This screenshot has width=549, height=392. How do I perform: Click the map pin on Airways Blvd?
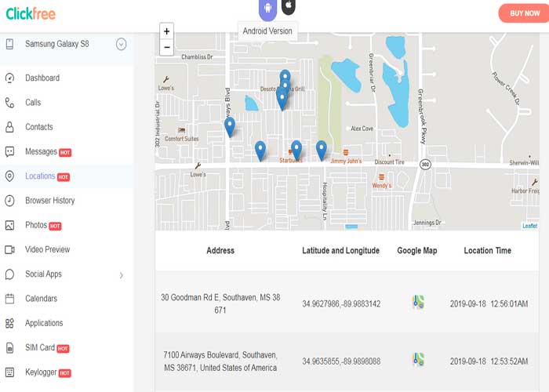[230, 128]
